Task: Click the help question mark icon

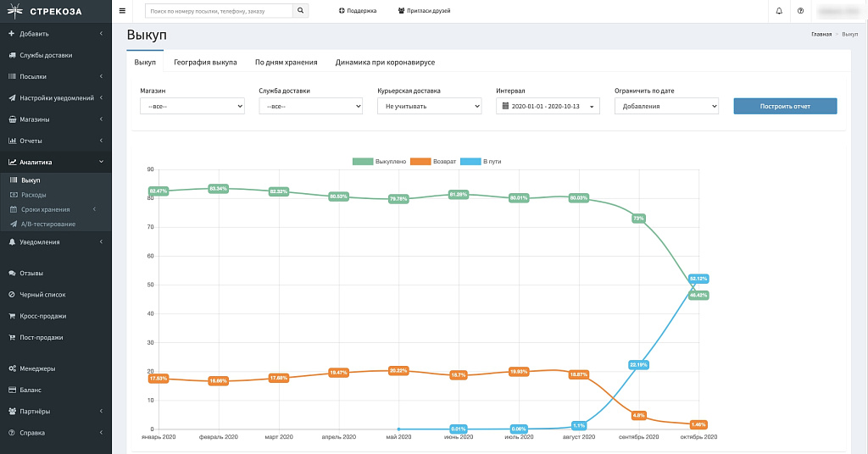Action: [800, 11]
